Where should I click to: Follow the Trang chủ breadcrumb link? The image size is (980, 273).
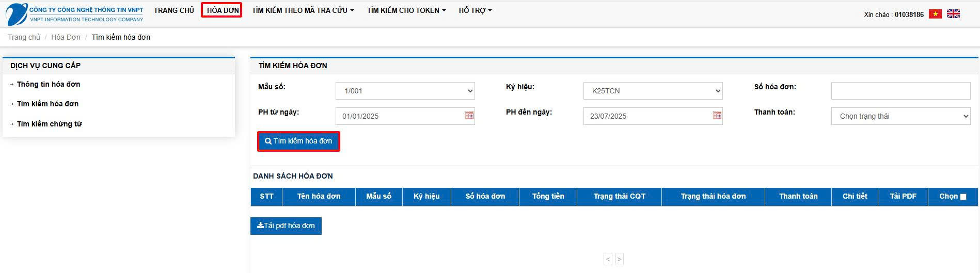point(24,37)
